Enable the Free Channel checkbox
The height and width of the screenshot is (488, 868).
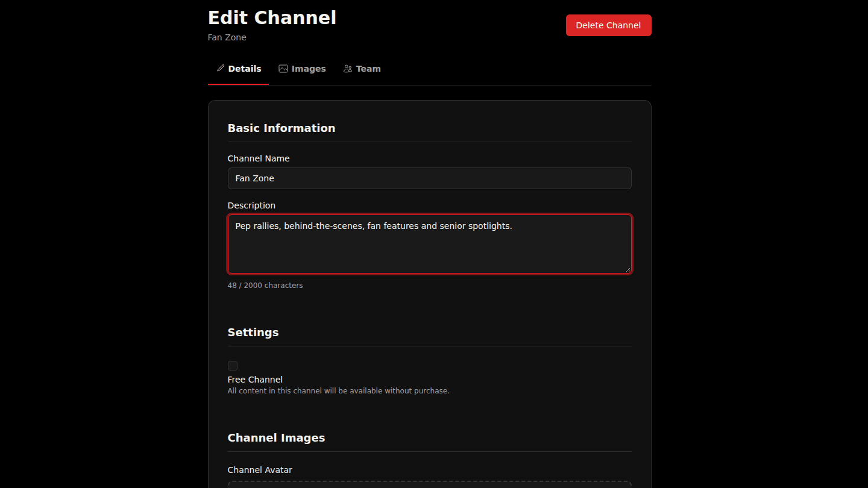(x=233, y=366)
